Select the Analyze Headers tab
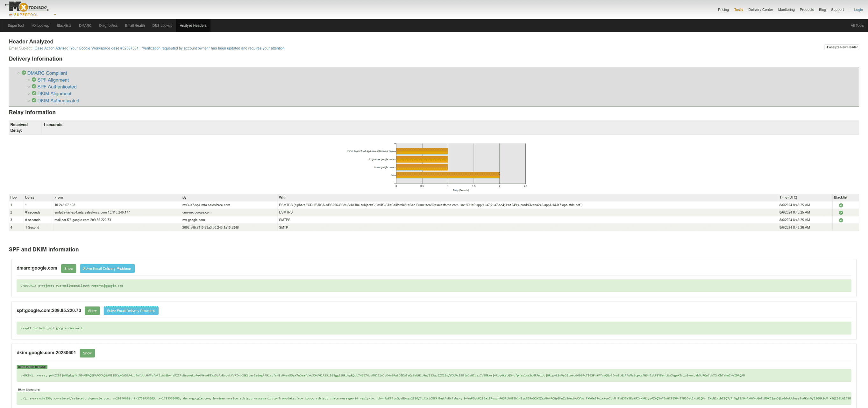 [x=193, y=25]
